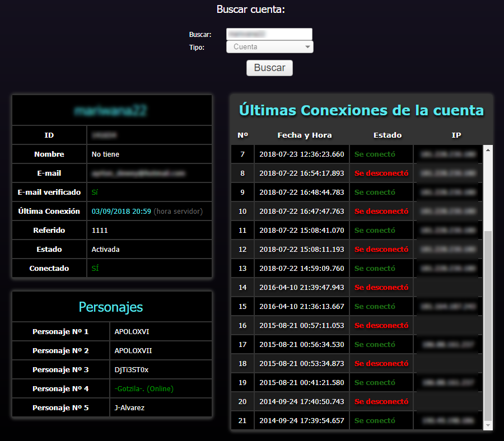
Task: Click the Buscar search input field
Action: click(x=269, y=34)
